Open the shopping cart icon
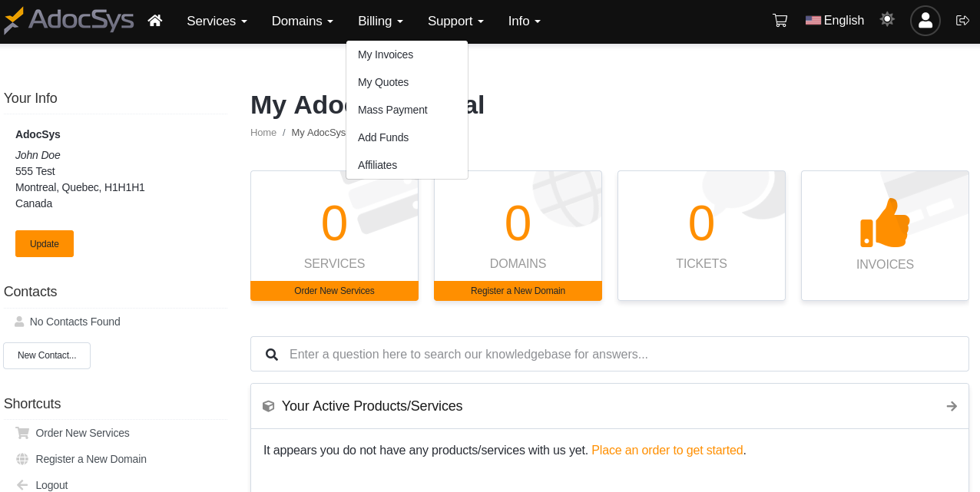980x492 pixels. 780,21
